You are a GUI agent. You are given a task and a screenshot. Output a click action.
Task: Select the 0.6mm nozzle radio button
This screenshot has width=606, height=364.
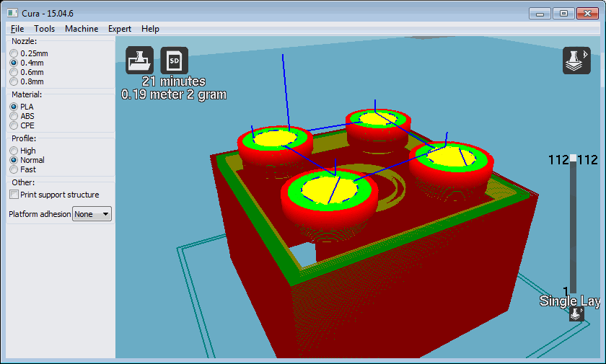14,72
